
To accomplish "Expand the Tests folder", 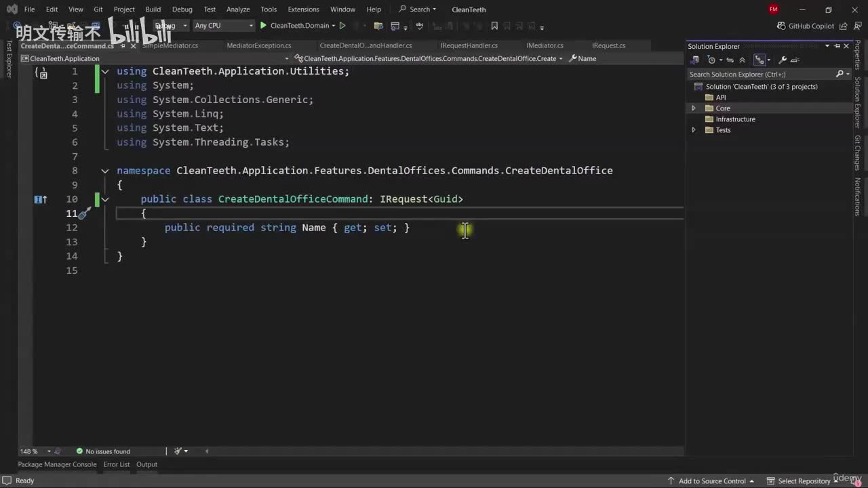I will point(693,130).
